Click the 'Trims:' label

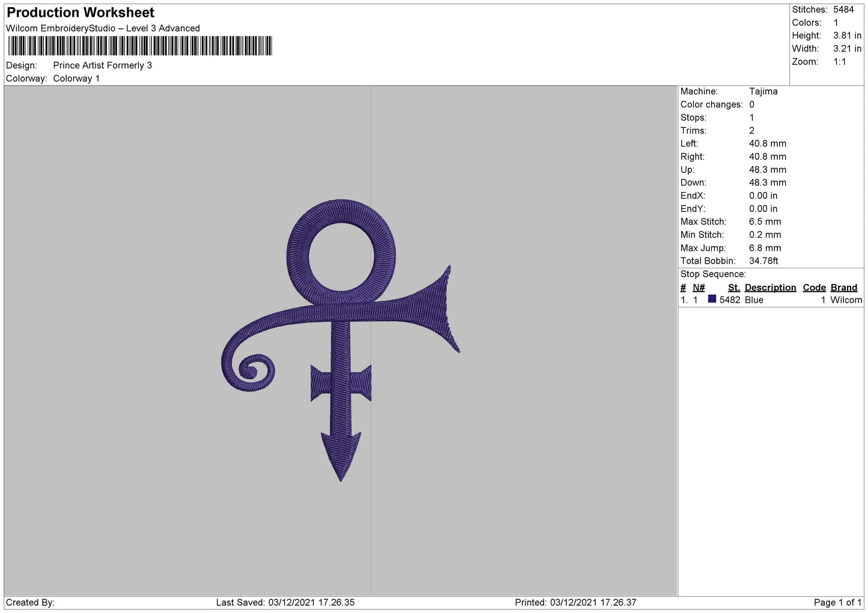(x=693, y=130)
